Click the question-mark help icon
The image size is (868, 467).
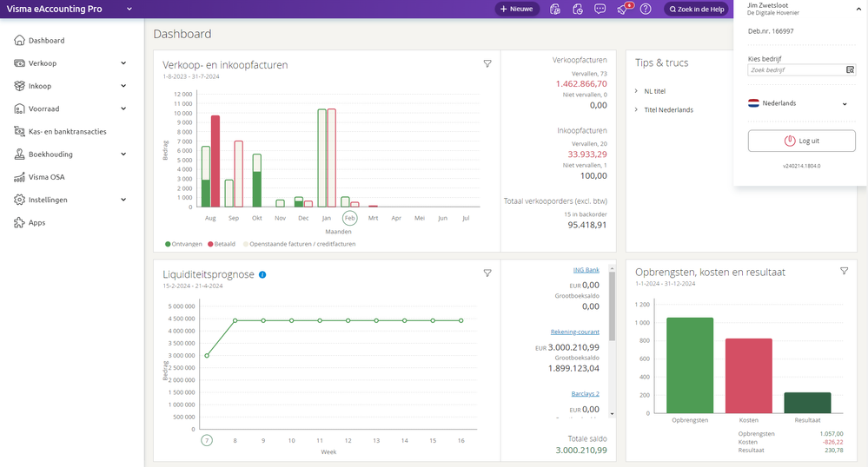[646, 9]
